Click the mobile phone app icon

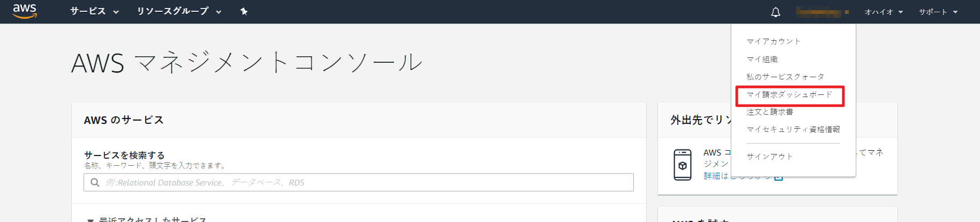tap(682, 165)
